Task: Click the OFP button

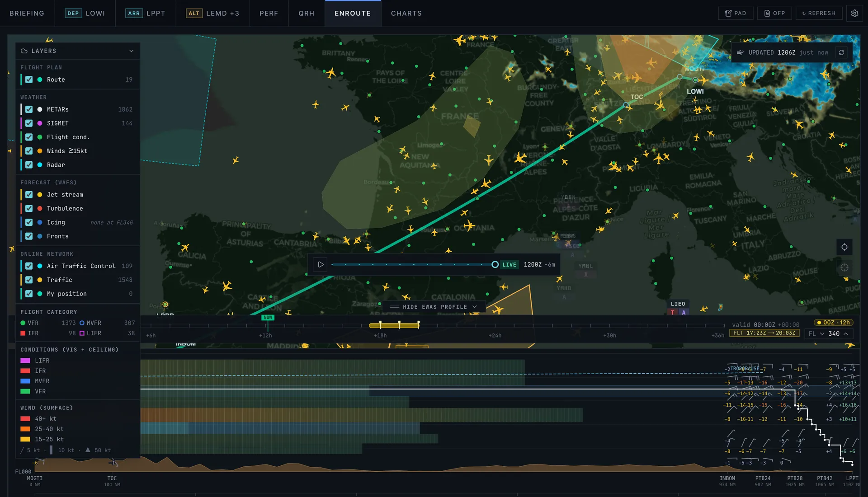Action: click(x=774, y=13)
